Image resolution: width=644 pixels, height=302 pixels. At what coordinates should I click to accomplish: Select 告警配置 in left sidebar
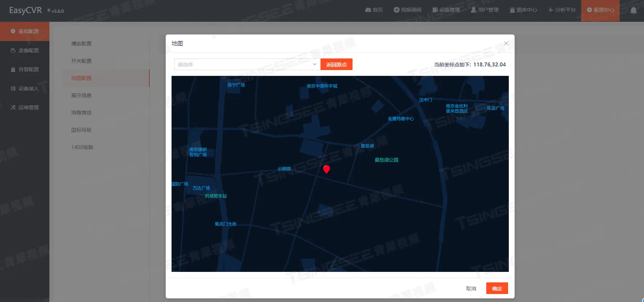[x=25, y=69]
